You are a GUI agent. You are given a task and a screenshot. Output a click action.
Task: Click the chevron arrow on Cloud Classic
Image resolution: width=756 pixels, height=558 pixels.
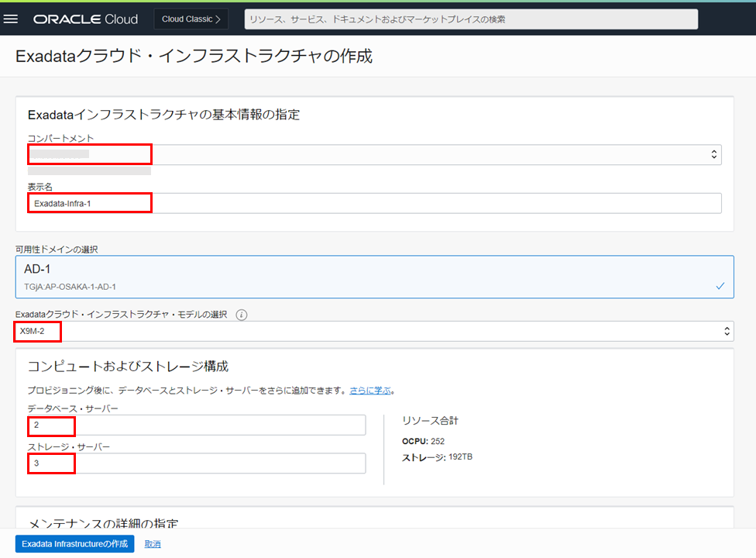pyautogui.click(x=218, y=19)
